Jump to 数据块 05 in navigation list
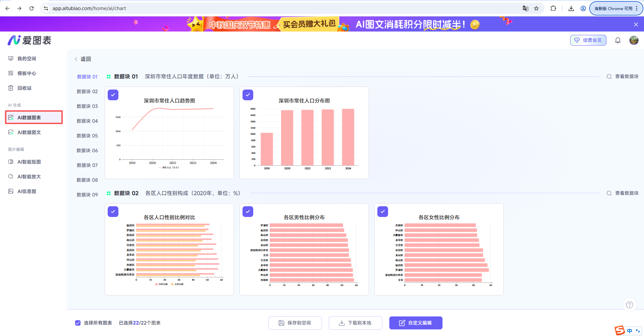This screenshot has height=336, width=644. (87, 136)
